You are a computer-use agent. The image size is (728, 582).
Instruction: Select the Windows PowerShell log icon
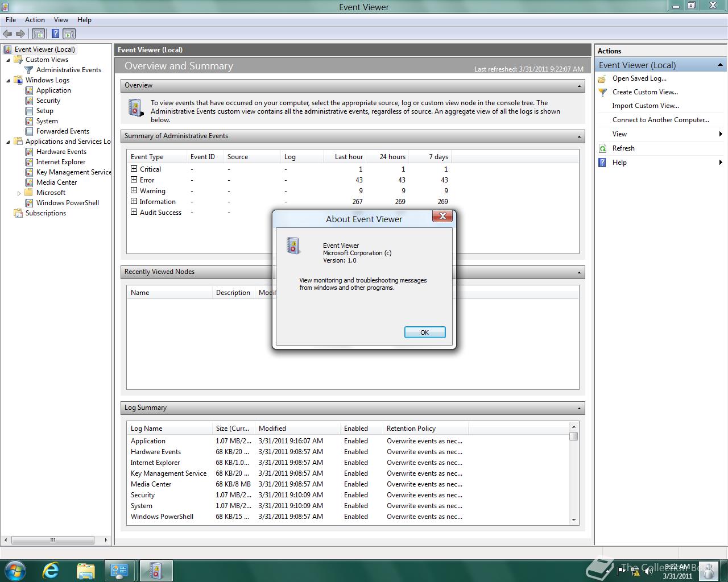[x=29, y=203]
